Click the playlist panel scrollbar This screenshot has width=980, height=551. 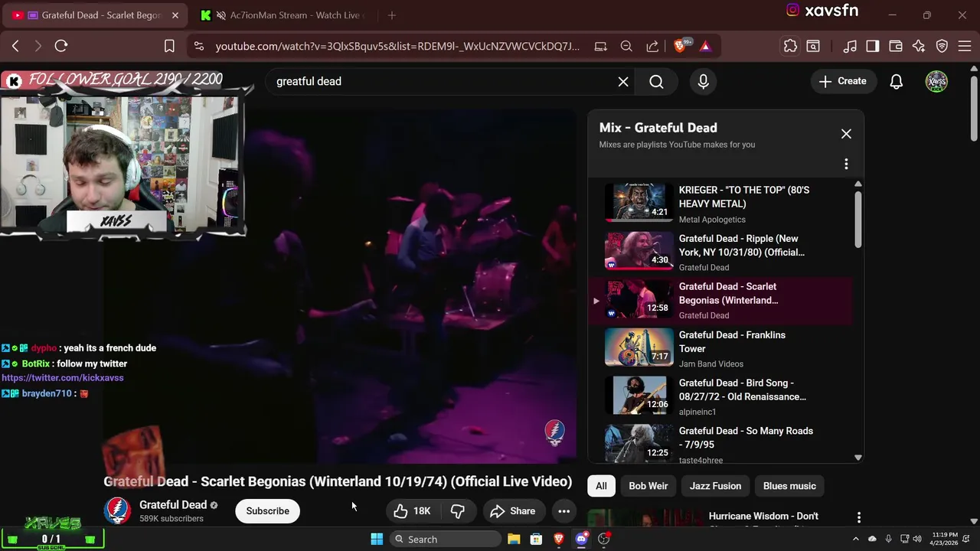[x=857, y=218]
